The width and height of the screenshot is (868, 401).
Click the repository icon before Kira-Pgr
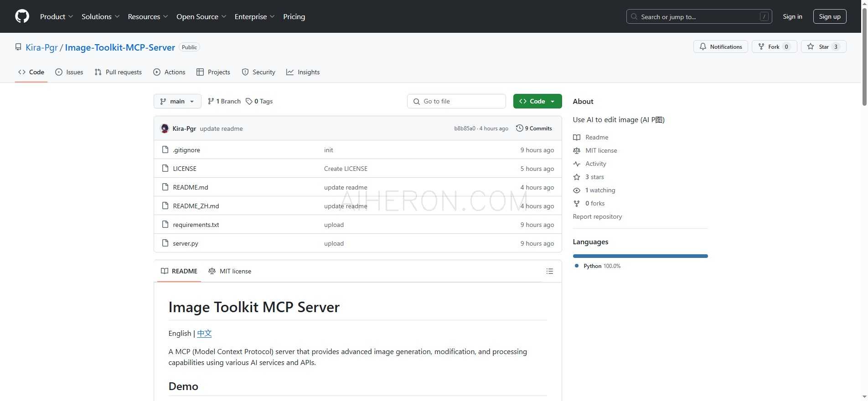coord(18,47)
